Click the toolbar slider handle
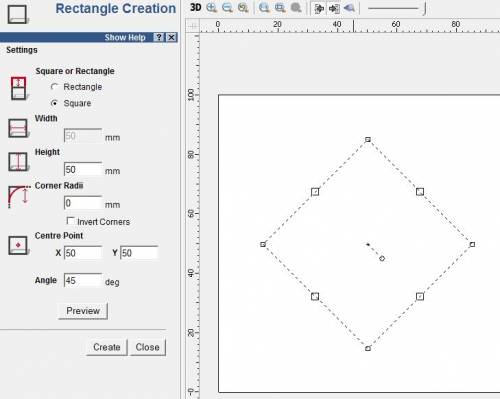The image size is (500, 399). click(424, 9)
